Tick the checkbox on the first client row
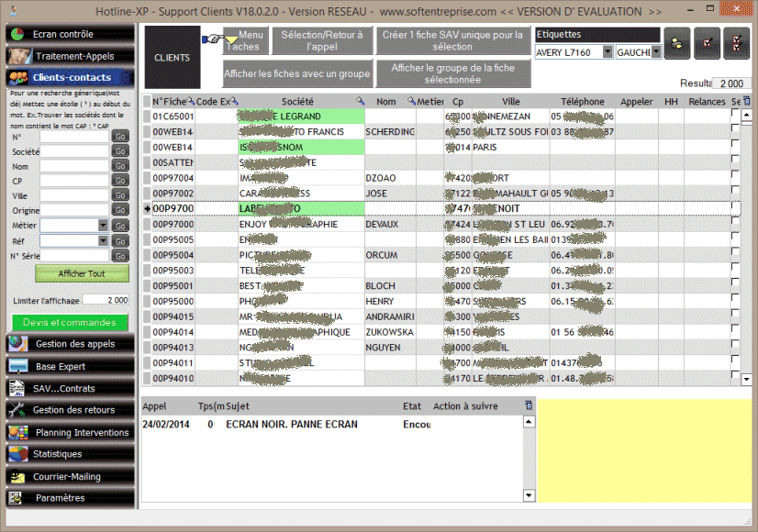Viewport: 758px width, 532px height. [x=735, y=116]
